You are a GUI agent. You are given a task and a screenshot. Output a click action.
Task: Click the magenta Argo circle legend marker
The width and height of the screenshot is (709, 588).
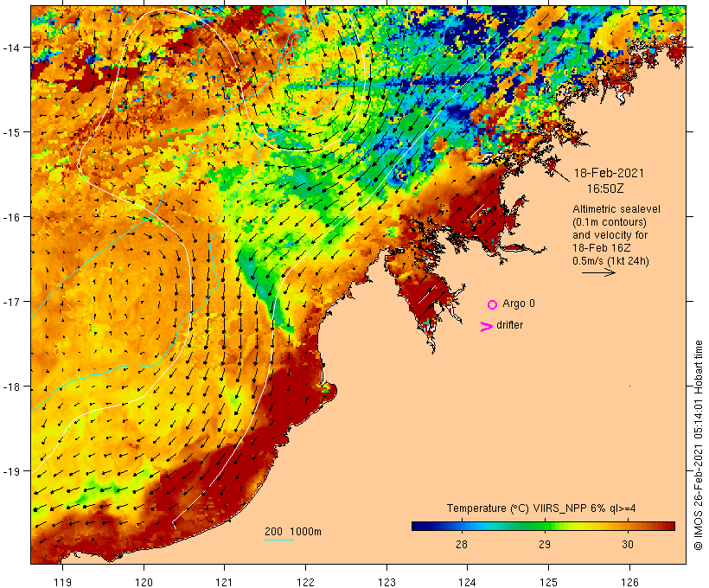click(x=493, y=304)
